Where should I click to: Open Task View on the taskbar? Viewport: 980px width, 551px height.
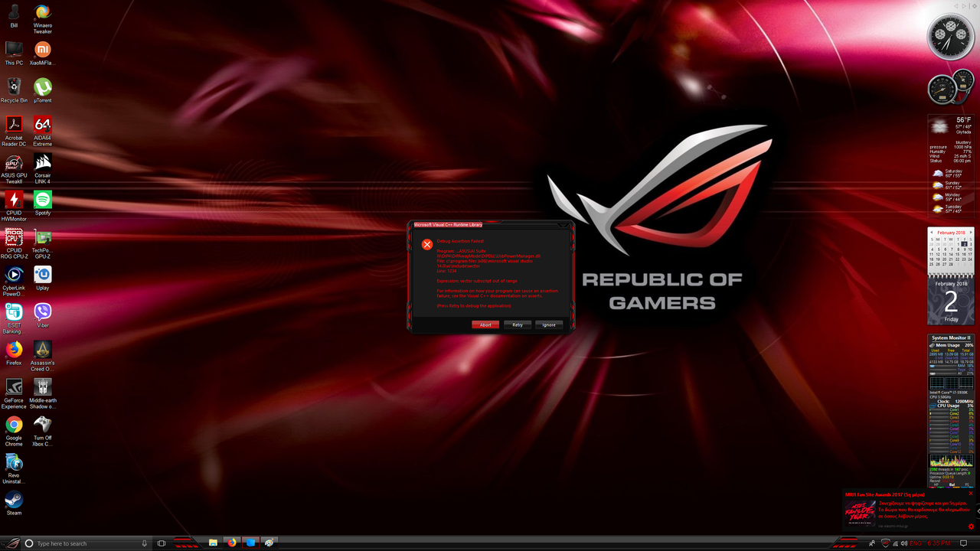tap(162, 543)
